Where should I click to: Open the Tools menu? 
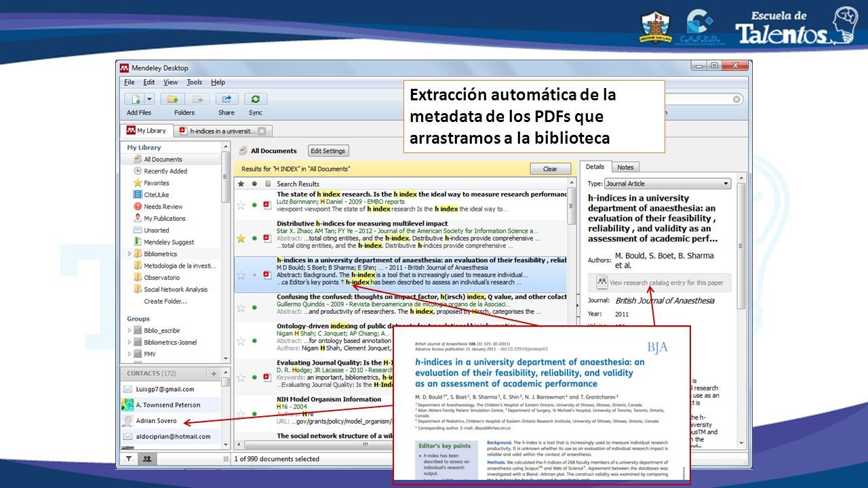[195, 82]
